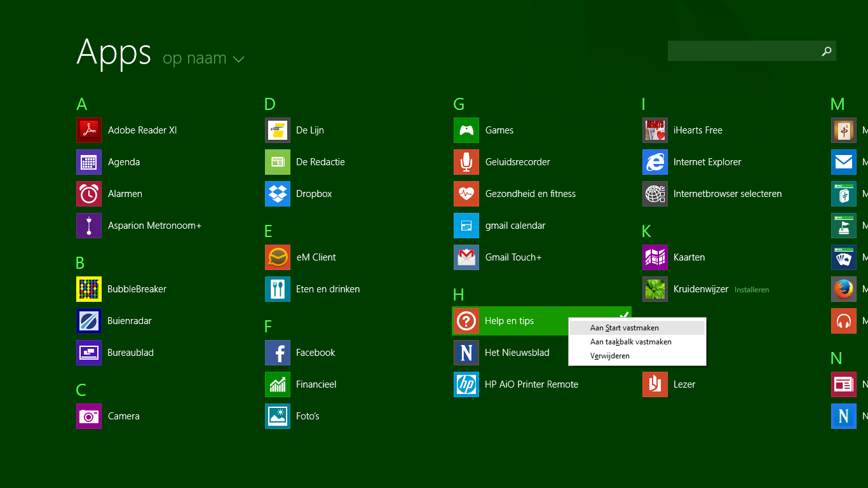The height and width of the screenshot is (488, 868).
Task: Click the 'HP AiO Printer Remote' label
Action: [x=531, y=384]
